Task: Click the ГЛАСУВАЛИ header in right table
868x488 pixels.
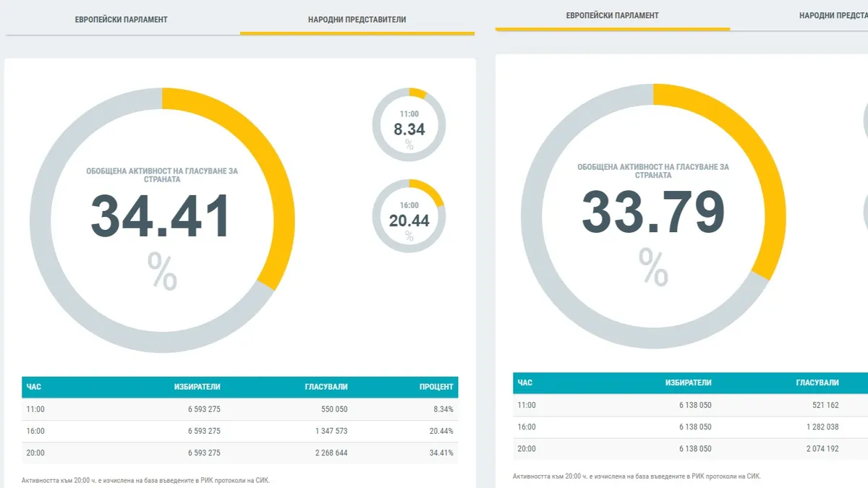Action: 817,382
